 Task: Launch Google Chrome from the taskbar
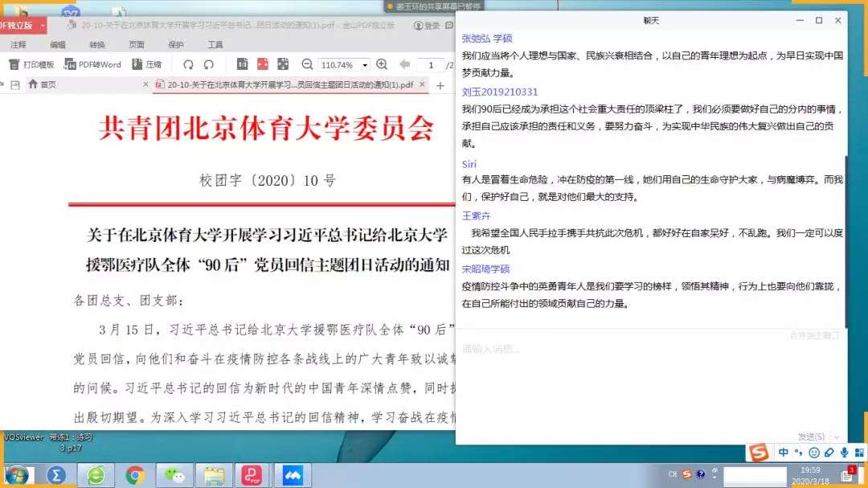pyautogui.click(x=134, y=475)
